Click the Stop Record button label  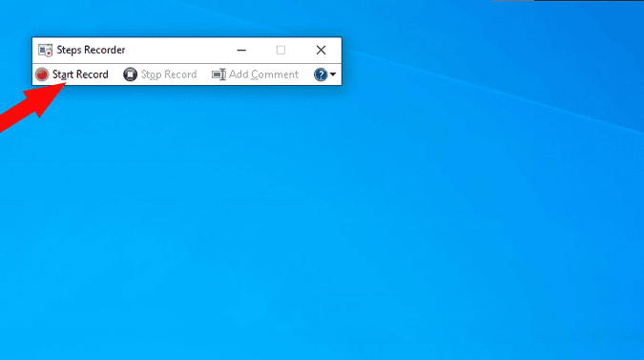pos(169,74)
